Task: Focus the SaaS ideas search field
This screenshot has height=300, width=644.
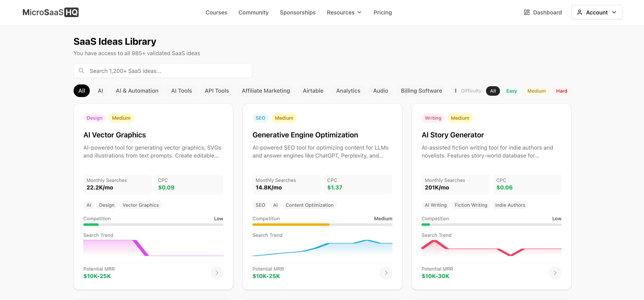Action: pos(168,71)
